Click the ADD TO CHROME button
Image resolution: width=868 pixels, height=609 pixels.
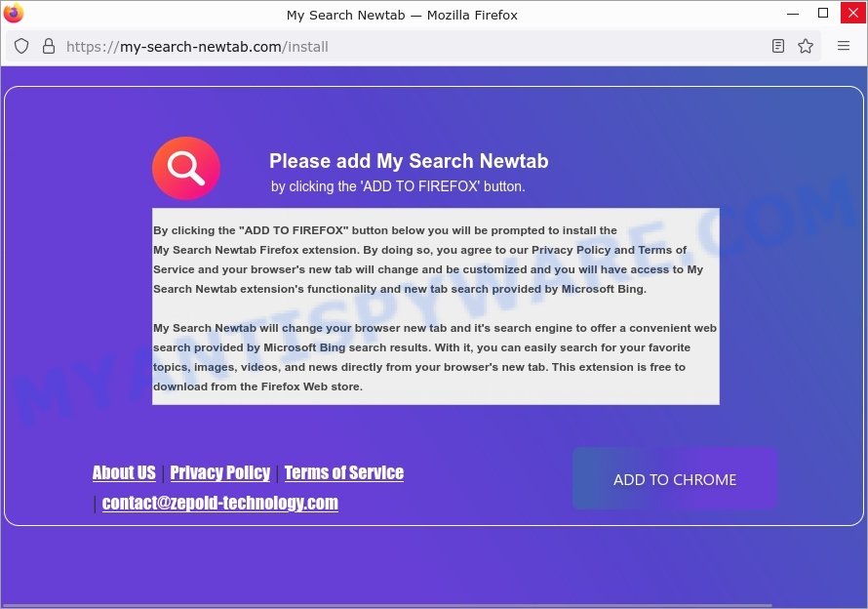click(x=675, y=479)
